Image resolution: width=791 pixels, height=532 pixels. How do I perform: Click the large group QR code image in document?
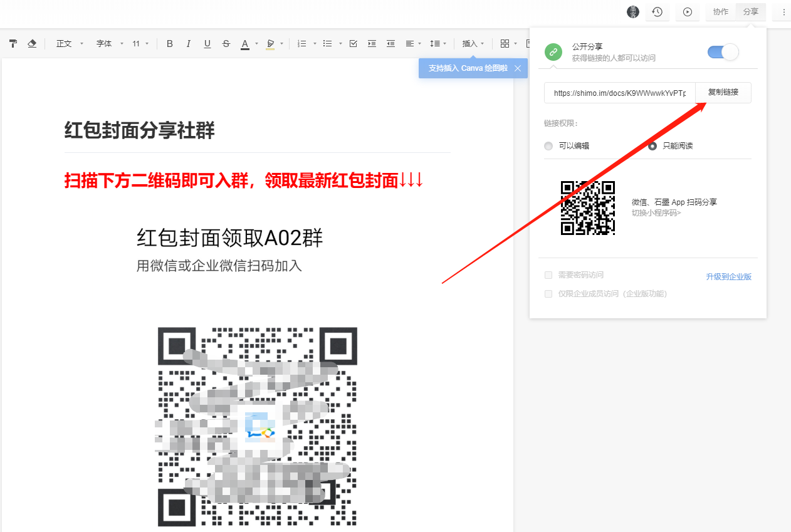pos(257,426)
